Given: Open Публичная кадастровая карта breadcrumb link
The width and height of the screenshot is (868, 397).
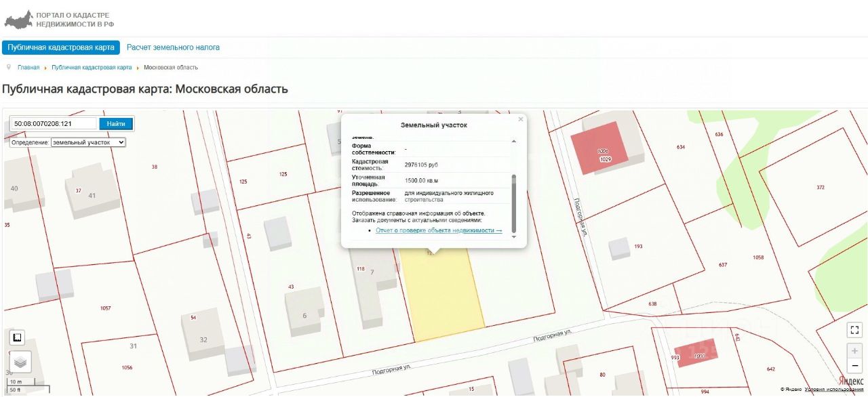Looking at the screenshot, I should coord(92,68).
